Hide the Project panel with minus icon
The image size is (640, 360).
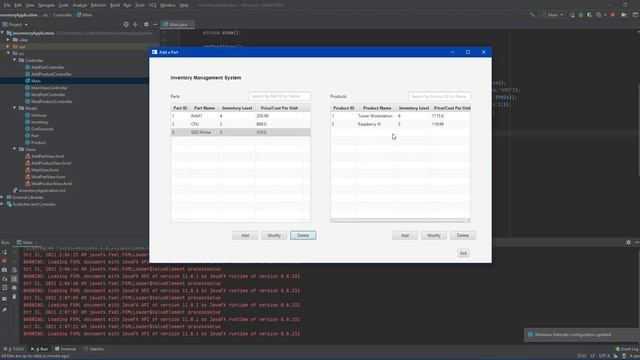coord(155,24)
